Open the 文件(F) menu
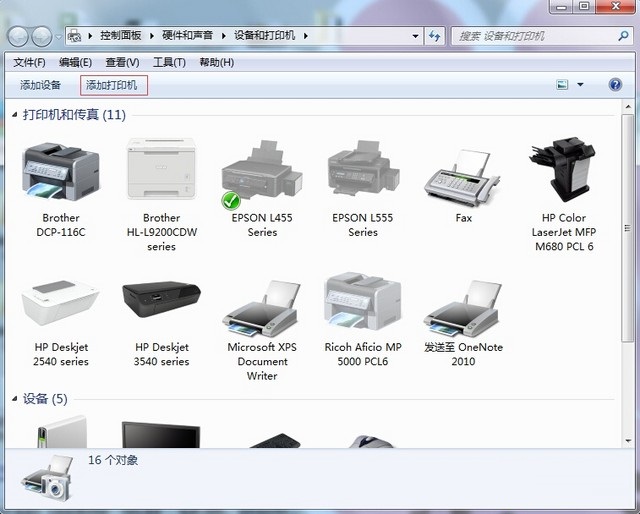Image resolution: width=640 pixels, height=514 pixels. [x=30, y=62]
